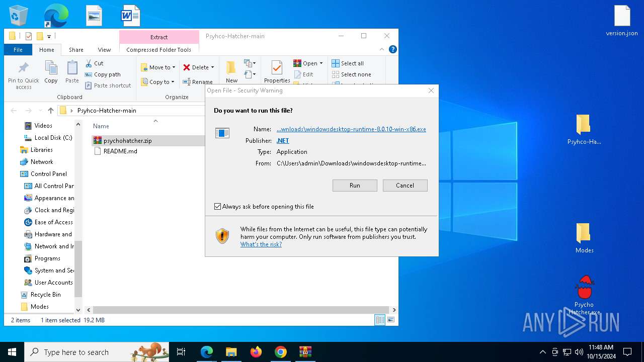Click Cut in the Clipboard group
The width and height of the screenshot is (644, 362).
[94, 63]
